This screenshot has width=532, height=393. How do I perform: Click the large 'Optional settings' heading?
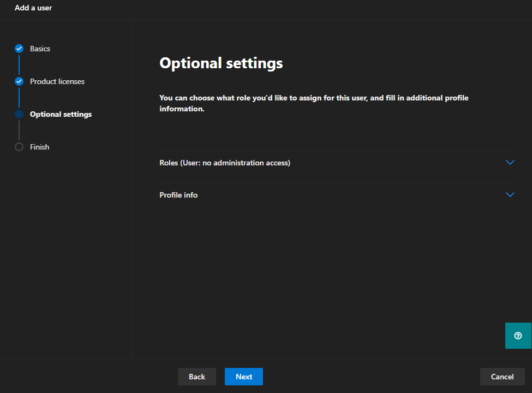(221, 63)
